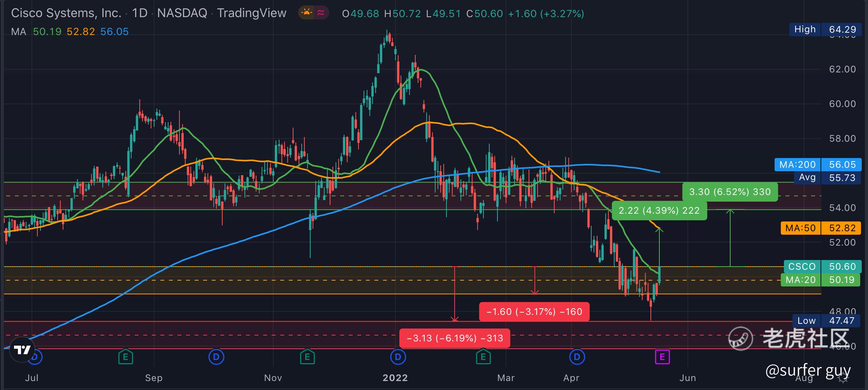Open the TradingView logo badge
Image resolution: width=868 pixels, height=390 pixels.
(x=22, y=350)
